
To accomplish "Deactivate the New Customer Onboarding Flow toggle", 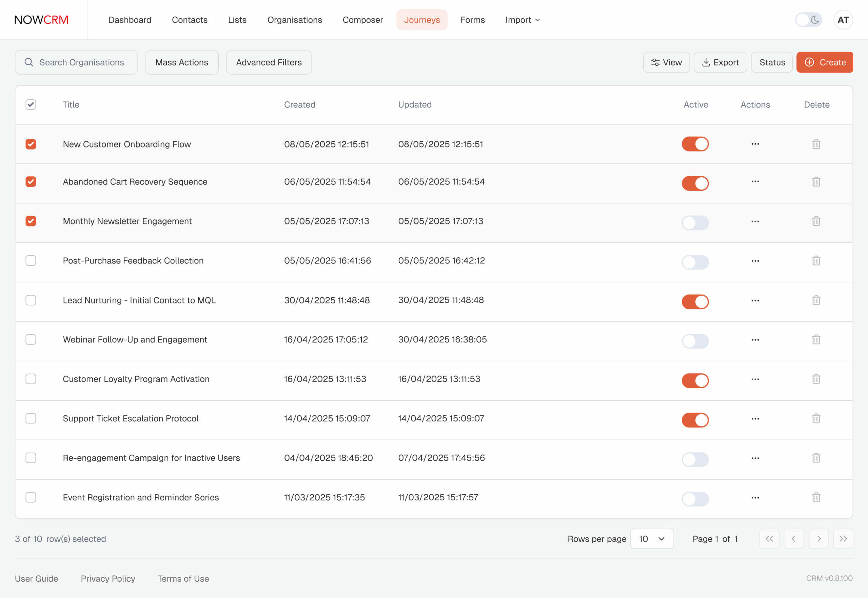I will (695, 144).
